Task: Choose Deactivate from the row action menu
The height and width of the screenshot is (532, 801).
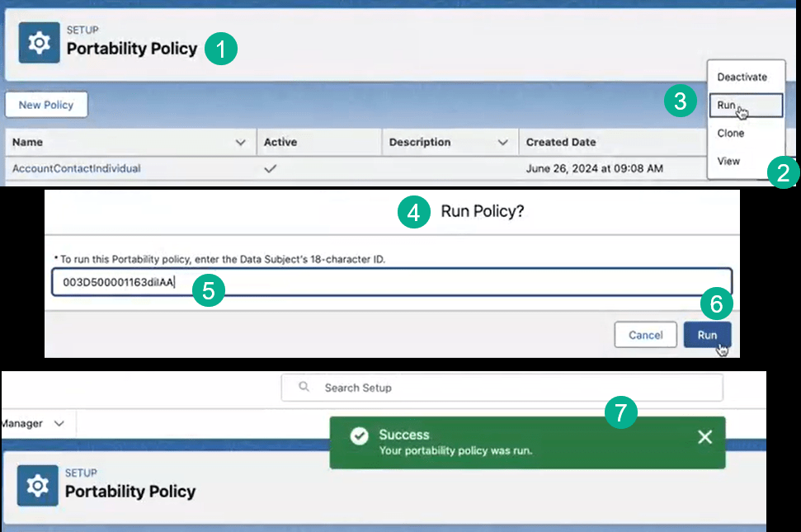Action: point(742,78)
